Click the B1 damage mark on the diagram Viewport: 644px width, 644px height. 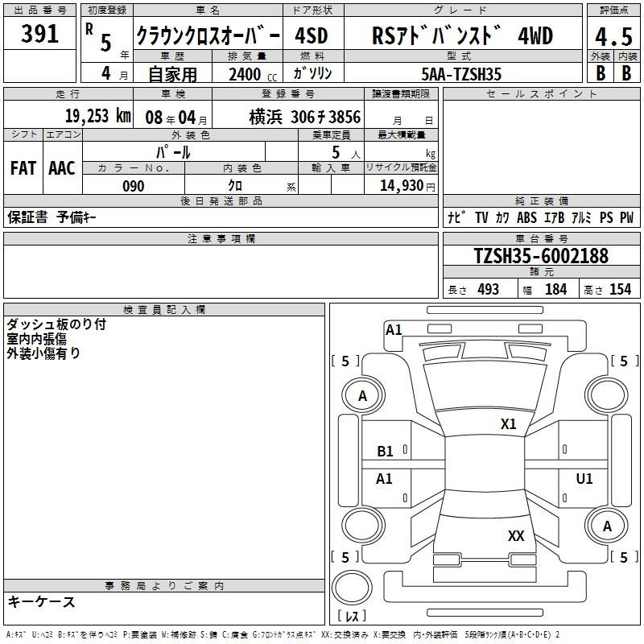(x=385, y=452)
